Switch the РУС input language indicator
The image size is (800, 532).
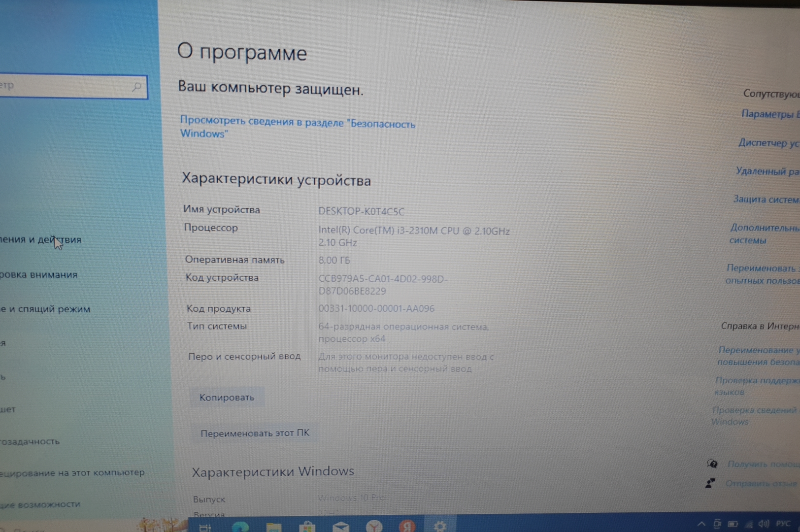pyautogui.click(x=783, y=524)
